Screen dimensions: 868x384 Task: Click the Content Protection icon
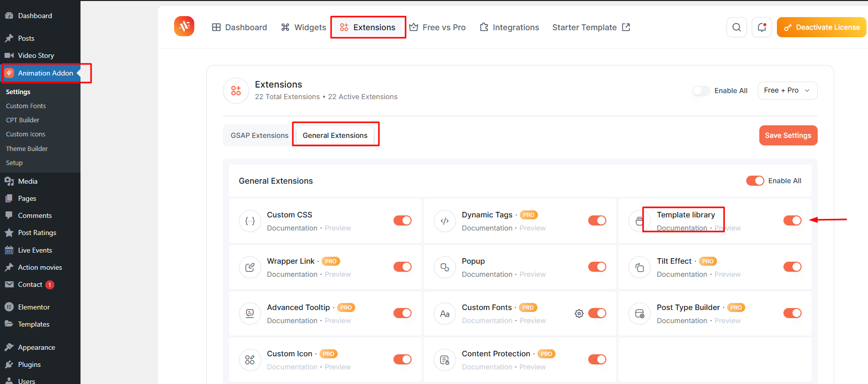[x=445, y=360]
